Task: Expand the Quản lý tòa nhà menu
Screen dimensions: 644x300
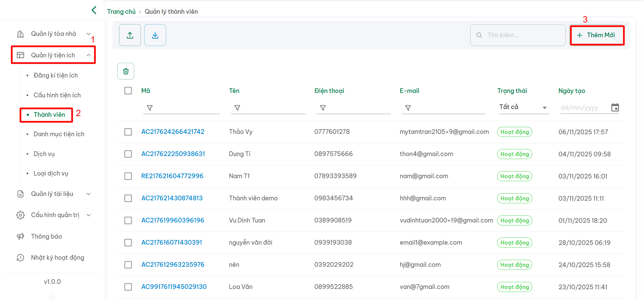Action: 54,34
